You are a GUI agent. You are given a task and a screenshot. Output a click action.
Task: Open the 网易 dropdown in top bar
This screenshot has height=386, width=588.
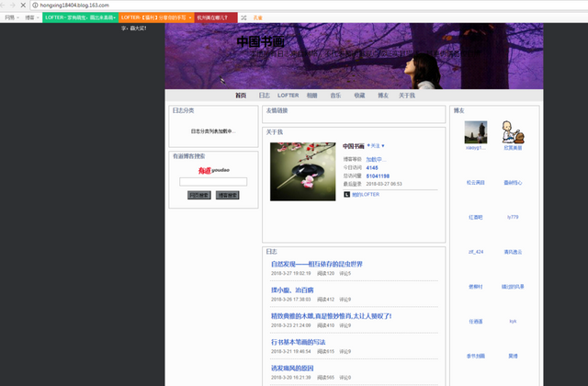(x=12, y=17)
